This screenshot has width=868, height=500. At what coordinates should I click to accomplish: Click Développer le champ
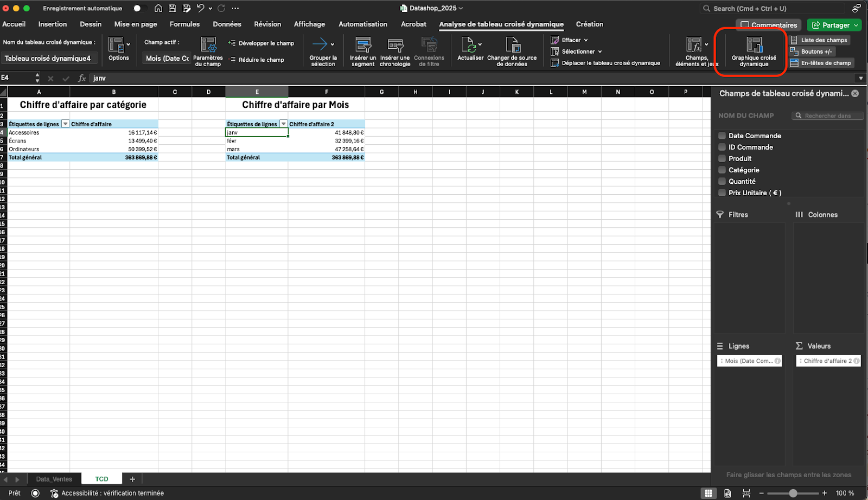[261, 43]
